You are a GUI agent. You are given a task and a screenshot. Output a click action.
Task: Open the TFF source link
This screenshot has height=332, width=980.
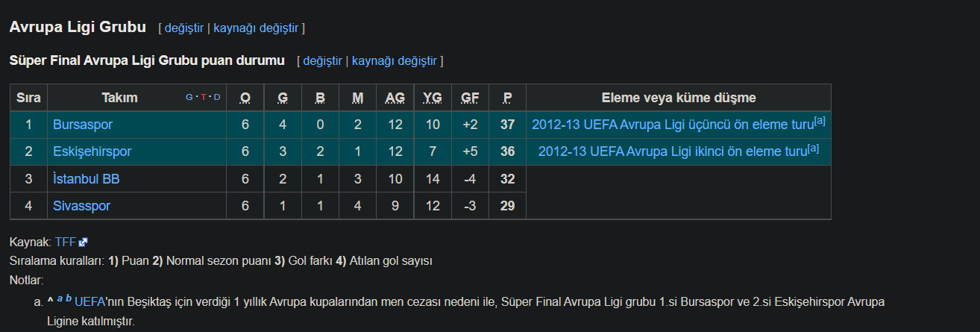[x=65, y=242]
